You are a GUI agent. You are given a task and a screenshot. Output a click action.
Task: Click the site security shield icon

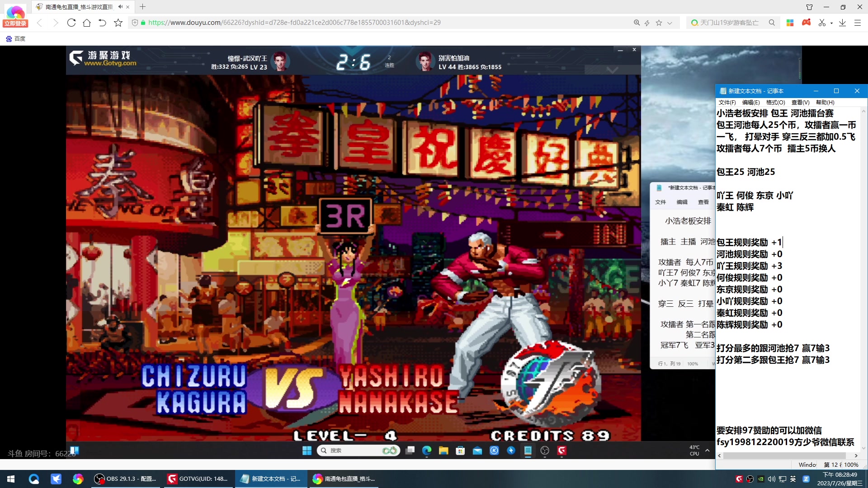(x=135, y=23)
